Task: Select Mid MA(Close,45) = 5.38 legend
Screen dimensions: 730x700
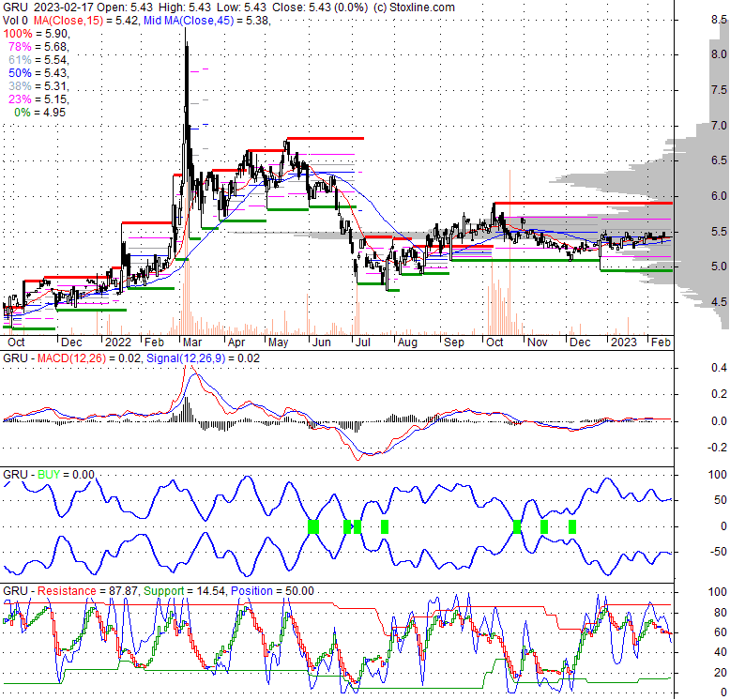Action: coord(206,21)
